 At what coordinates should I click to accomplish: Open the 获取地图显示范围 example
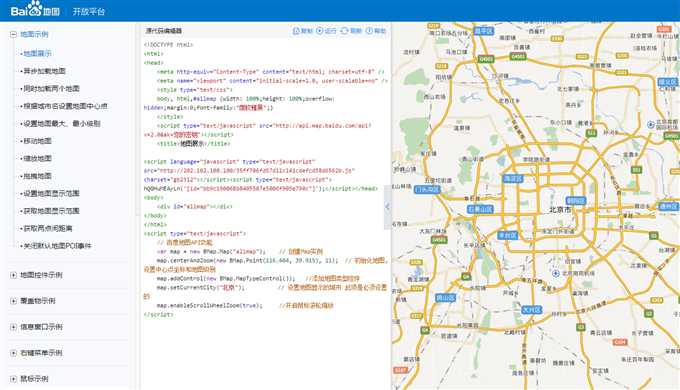[51, 211]
